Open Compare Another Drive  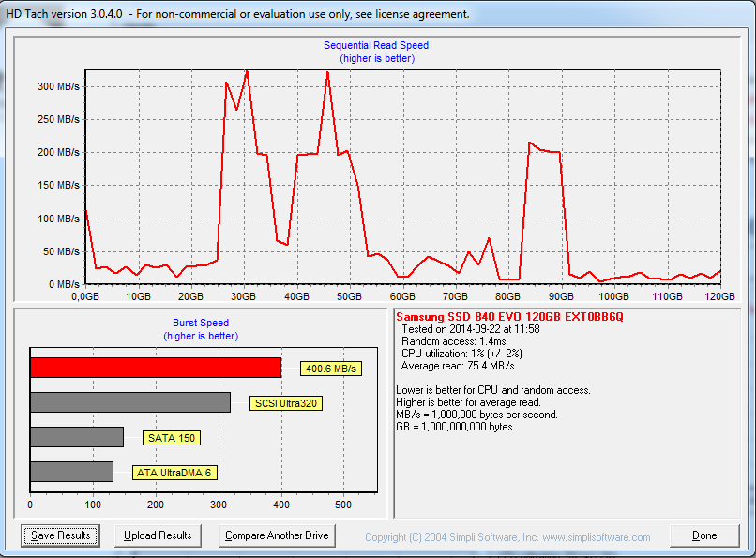point(277,535)
